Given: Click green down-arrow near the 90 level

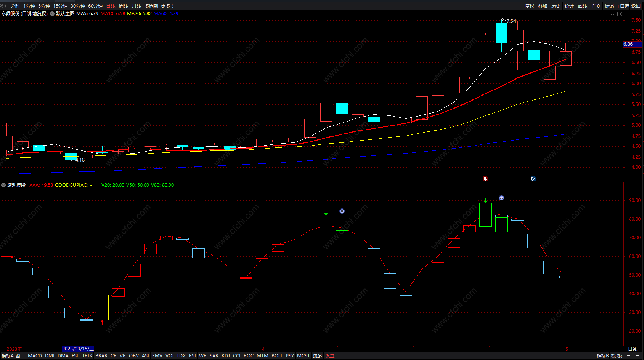Looking at the screenshot, I should (485, 201).
